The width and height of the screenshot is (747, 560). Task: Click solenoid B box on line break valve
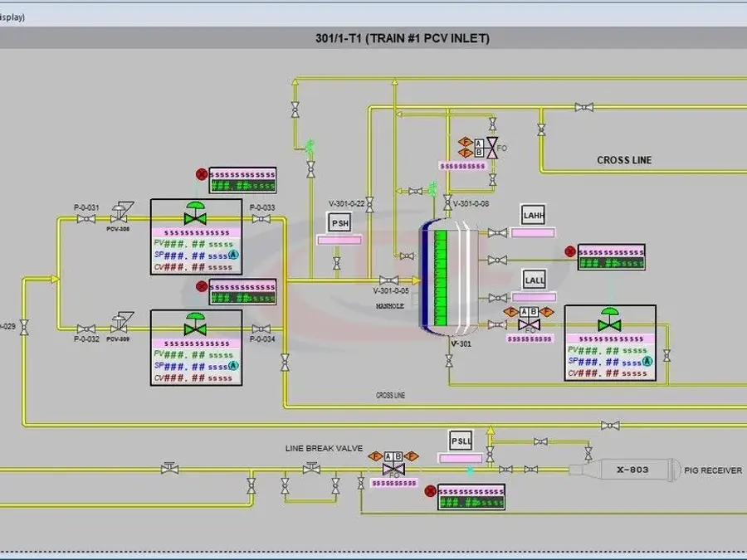398,456
